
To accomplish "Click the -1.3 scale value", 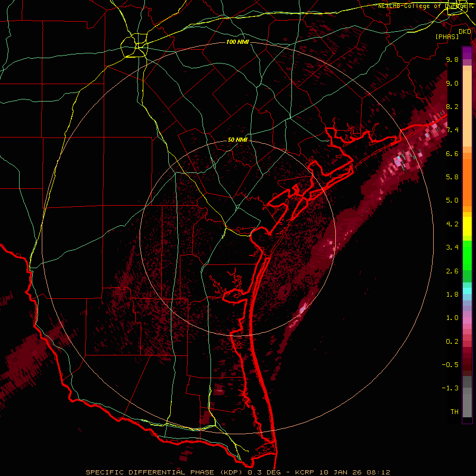I will (x=450, y=388).
